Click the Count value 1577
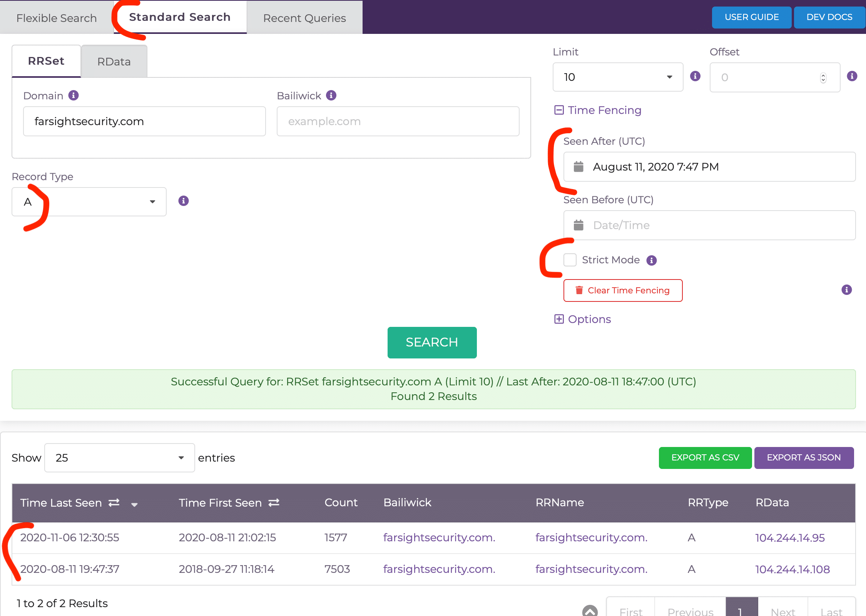 336,537
